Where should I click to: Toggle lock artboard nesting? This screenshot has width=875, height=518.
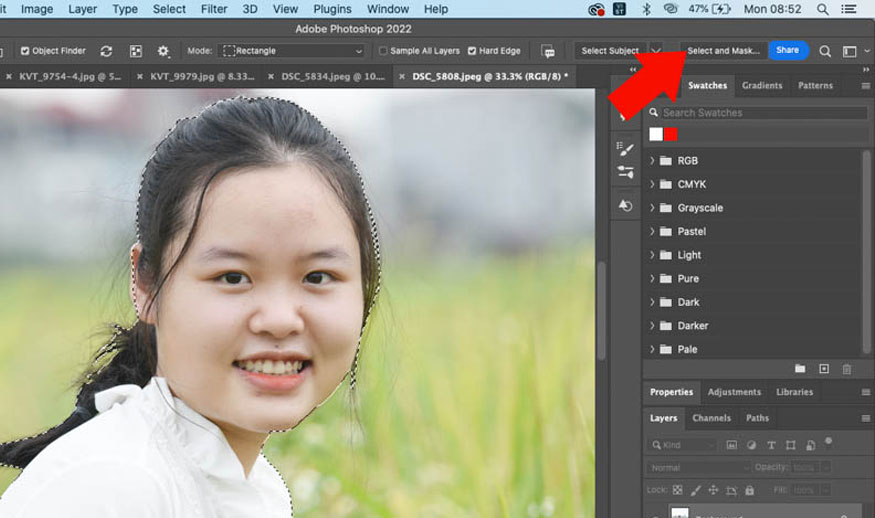(731, 490)
